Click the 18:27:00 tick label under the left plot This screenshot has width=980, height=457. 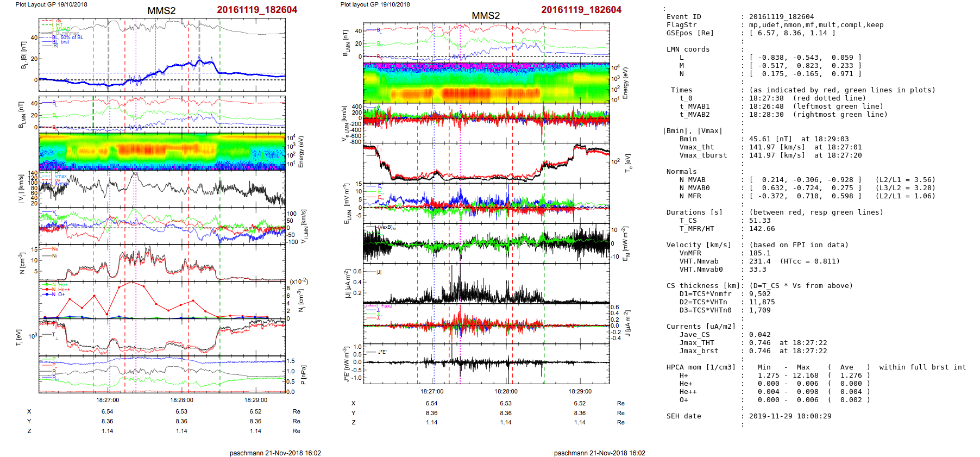point(108,400)
